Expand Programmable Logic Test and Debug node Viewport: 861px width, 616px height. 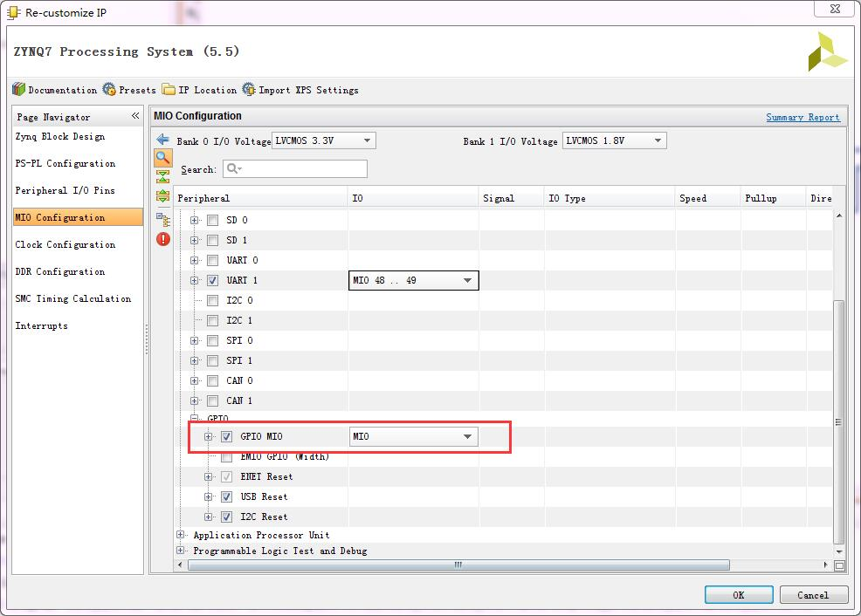180,551
